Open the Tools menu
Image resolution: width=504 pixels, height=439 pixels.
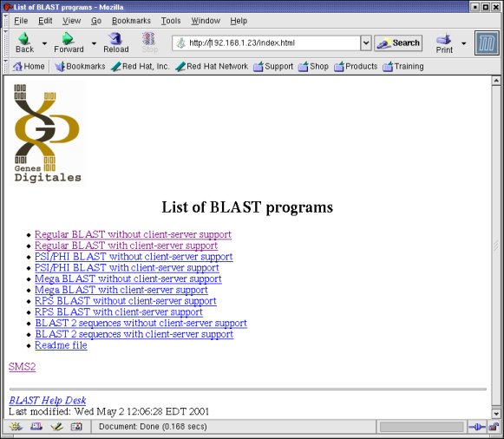tap(171, 21)
